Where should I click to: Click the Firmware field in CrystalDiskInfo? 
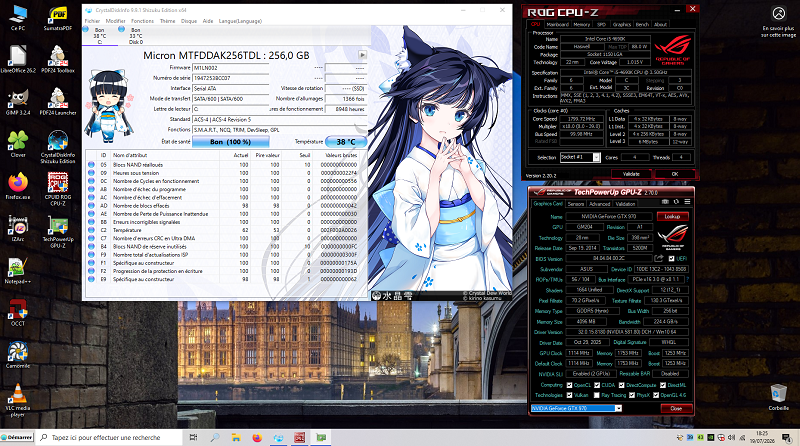[x=231, y=67]
